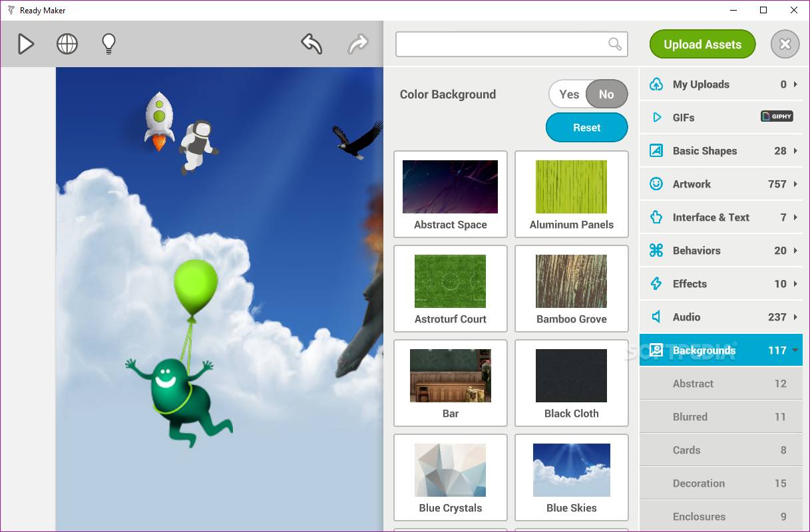Screen dimensions: 810x532
Task: Click the Backgrounds count 117
Action: click(x=777, y=350)
